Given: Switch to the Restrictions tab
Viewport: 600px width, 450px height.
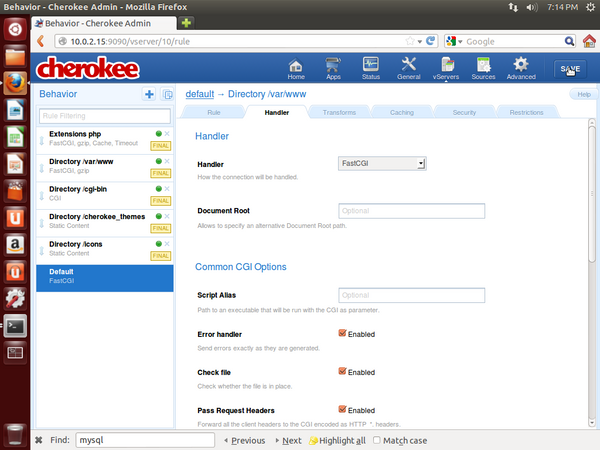Looking at the screenshot, I should coord(527,112).
